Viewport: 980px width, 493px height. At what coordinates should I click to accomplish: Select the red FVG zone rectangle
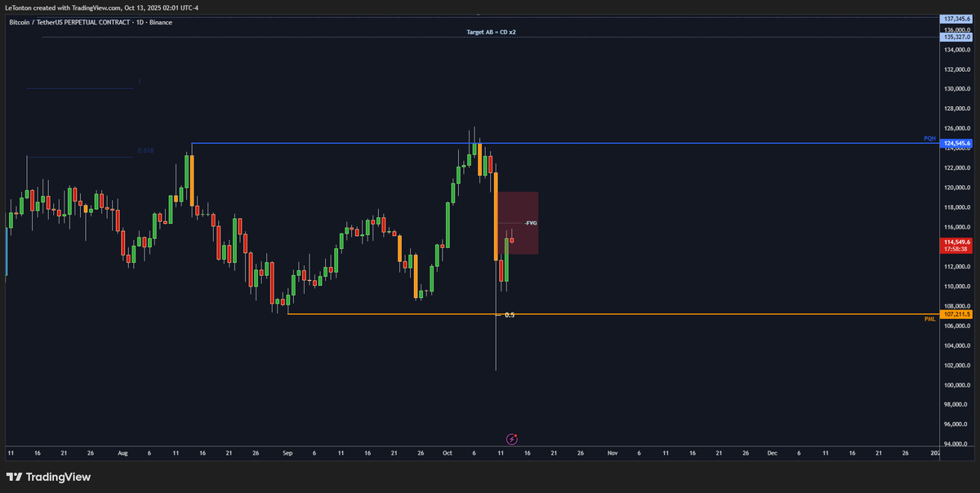518,223
